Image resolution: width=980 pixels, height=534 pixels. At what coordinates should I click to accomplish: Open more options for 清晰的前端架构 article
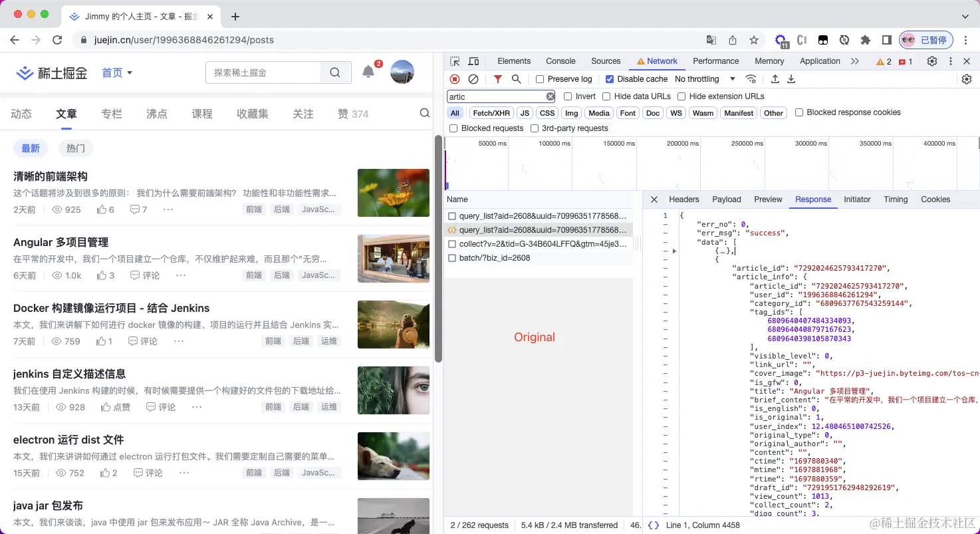pyautogui.click(x=168, y=209)
